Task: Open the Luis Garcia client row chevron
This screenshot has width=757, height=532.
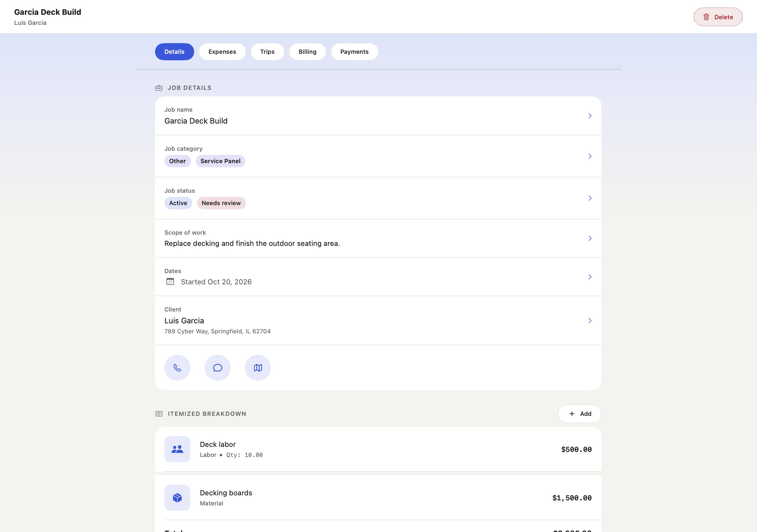Action: point(590,321)
